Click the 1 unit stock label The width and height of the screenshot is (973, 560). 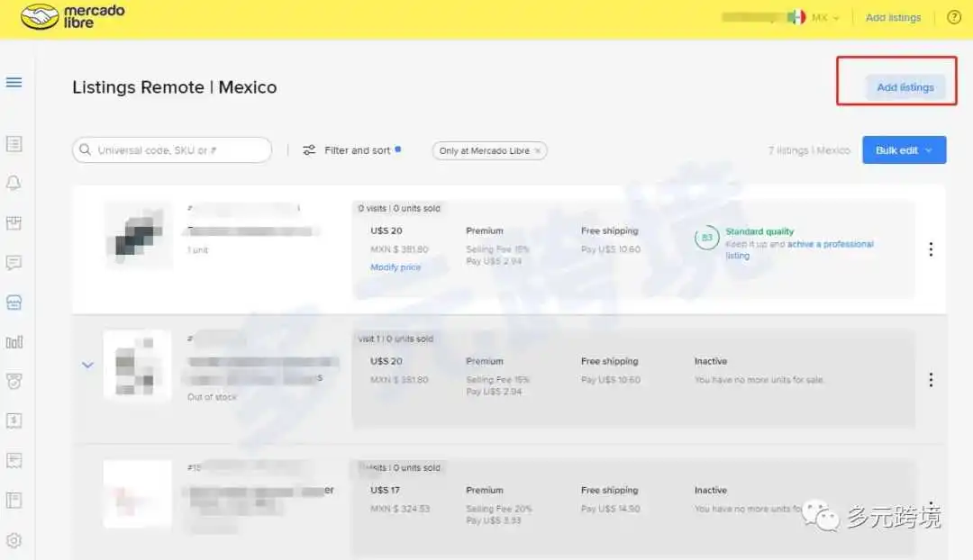pyautogui.click(x=198, y=250)
